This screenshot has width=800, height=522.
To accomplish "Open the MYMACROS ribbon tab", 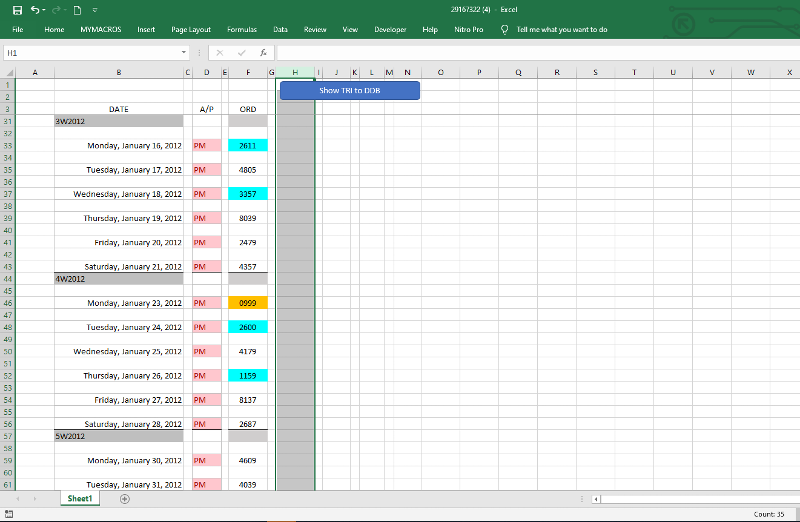I will [x=100, y=30].
